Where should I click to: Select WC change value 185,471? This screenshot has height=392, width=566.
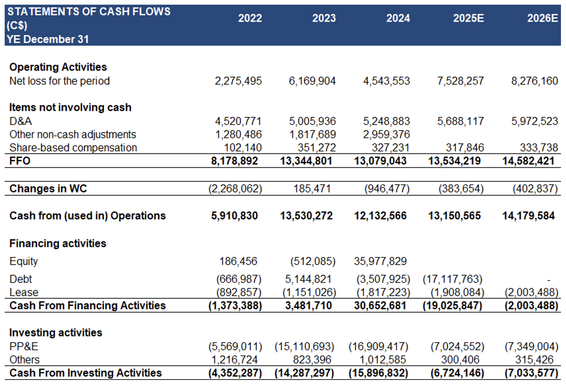[312, 188]
